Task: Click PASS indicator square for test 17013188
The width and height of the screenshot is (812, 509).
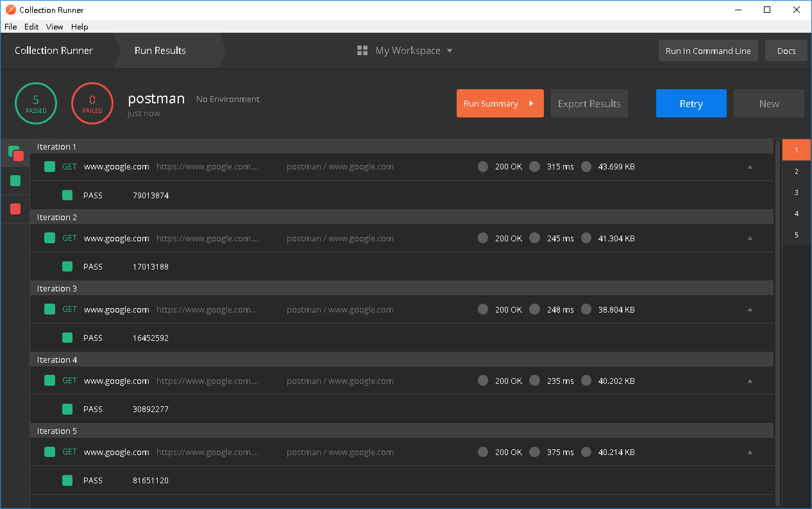Action: [67, 266]
